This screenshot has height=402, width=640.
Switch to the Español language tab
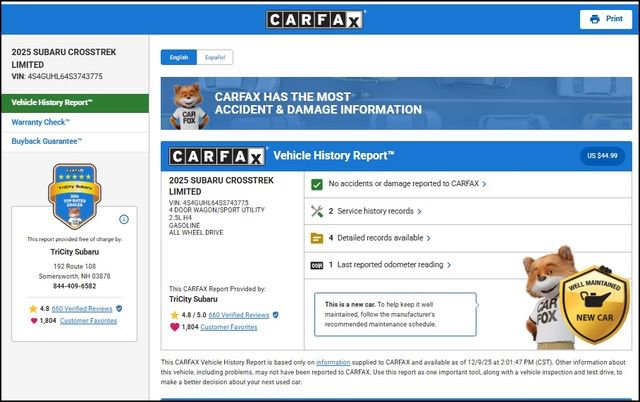pos(215,57)
